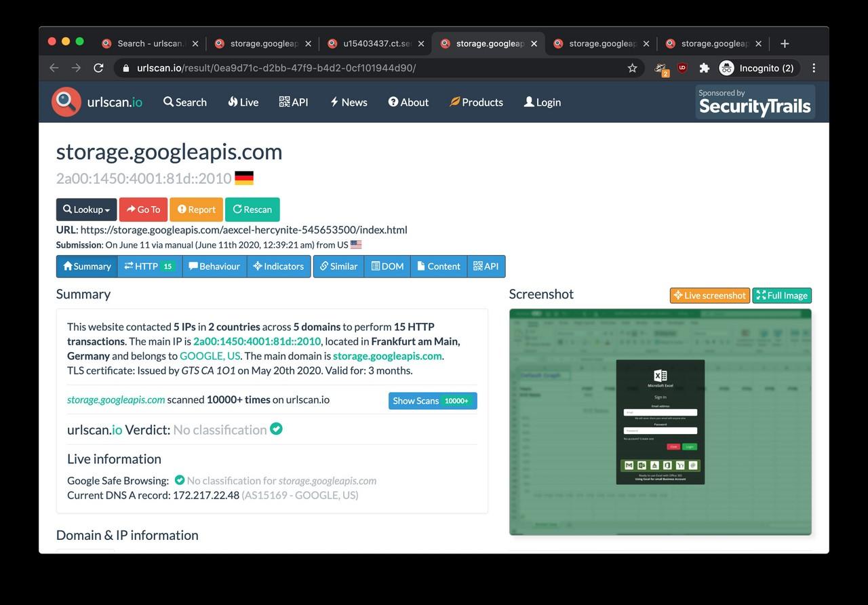This screenshot has height=605, width=868.
Task: Expand the Lookup dropdown button
Action: [86, 210]
